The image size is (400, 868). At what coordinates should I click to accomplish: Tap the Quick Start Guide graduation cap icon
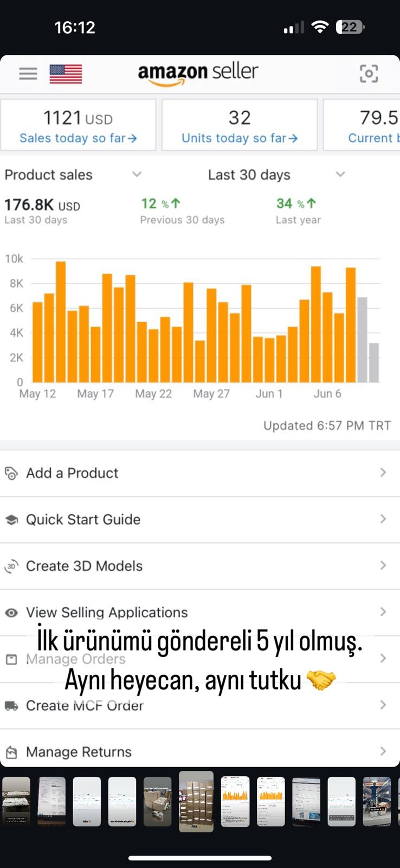click(x=11, y=520)
